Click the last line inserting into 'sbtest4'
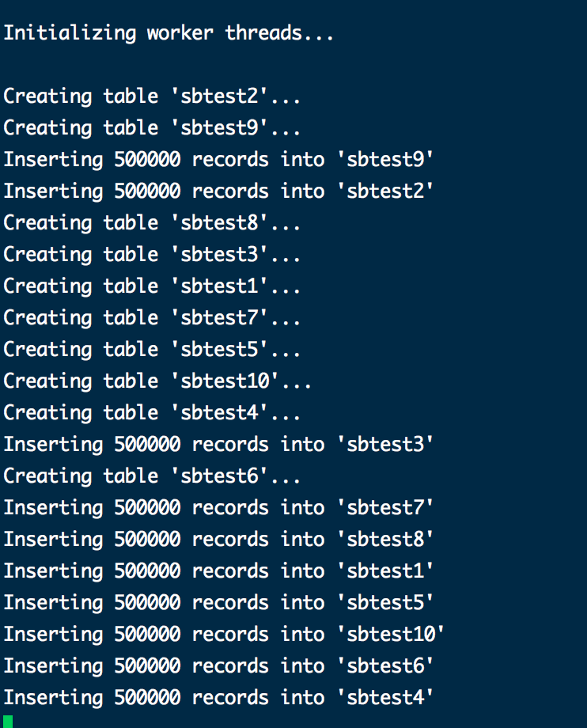The image size is (587, 728). pyautogui.click(x=218, y=698)
